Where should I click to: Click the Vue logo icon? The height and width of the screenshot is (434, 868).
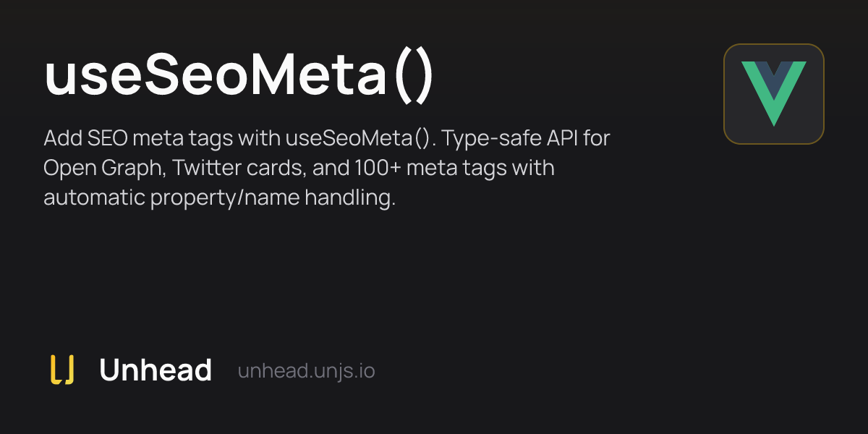[774, 94]
